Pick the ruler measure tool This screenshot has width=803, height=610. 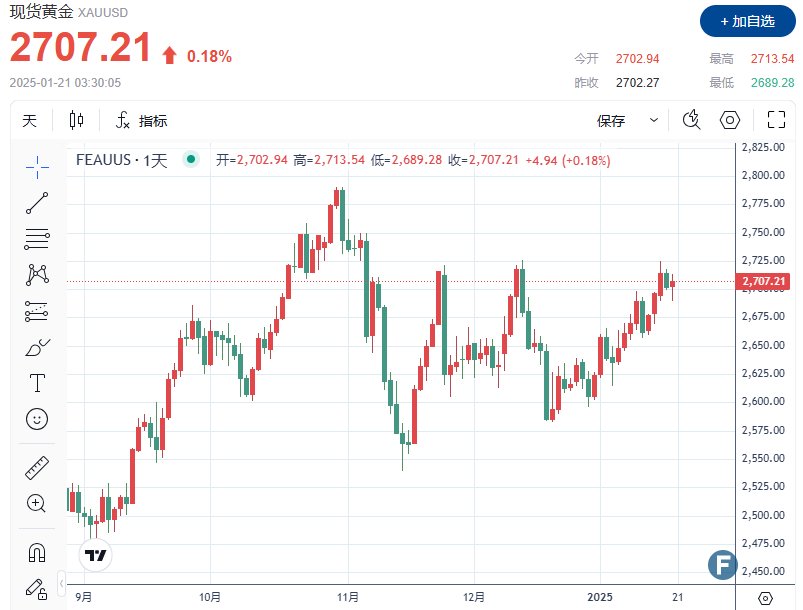click(37, 467)
